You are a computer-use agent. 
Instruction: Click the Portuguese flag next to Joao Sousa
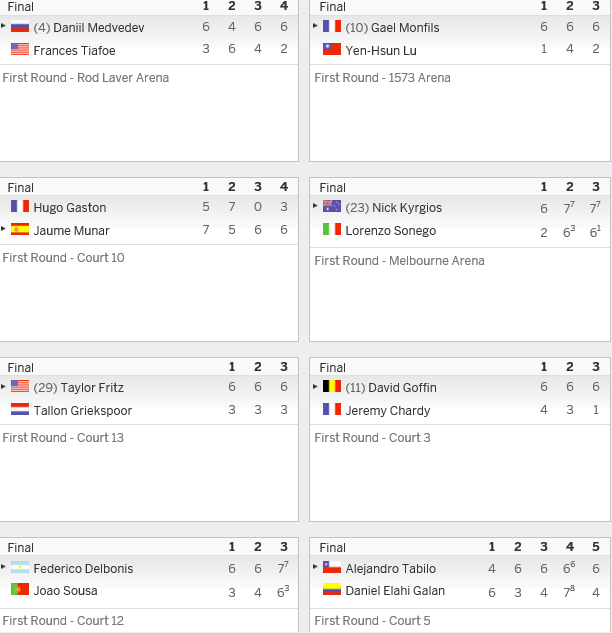[20, 589]
